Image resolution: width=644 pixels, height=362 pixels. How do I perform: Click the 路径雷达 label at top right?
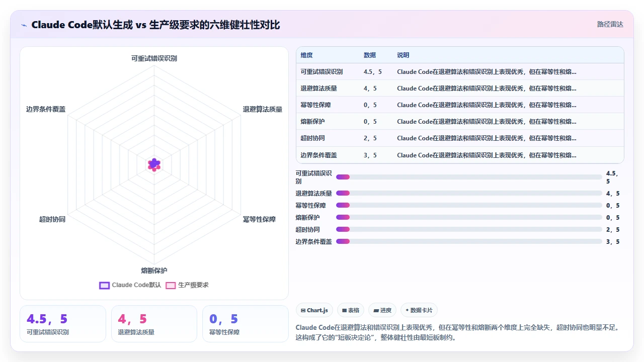pyautogui.click(x=610, y=24)
